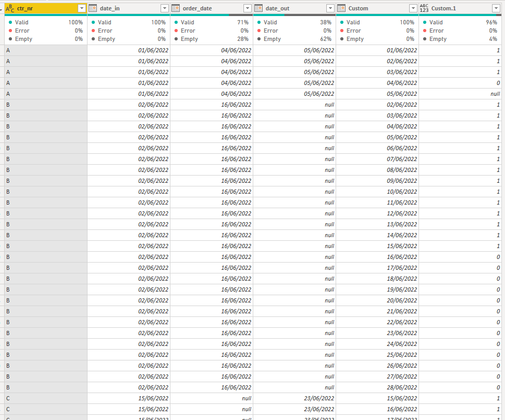Select the 06/06/2022 cell
The width and height of the screenshot is (505, 420).
coord(377,148)
